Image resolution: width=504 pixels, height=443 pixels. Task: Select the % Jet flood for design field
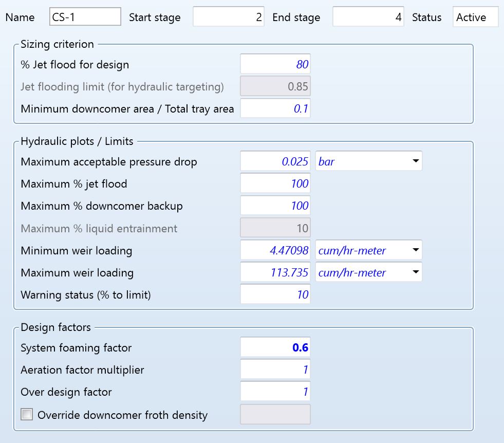click(x=275, y=65)
